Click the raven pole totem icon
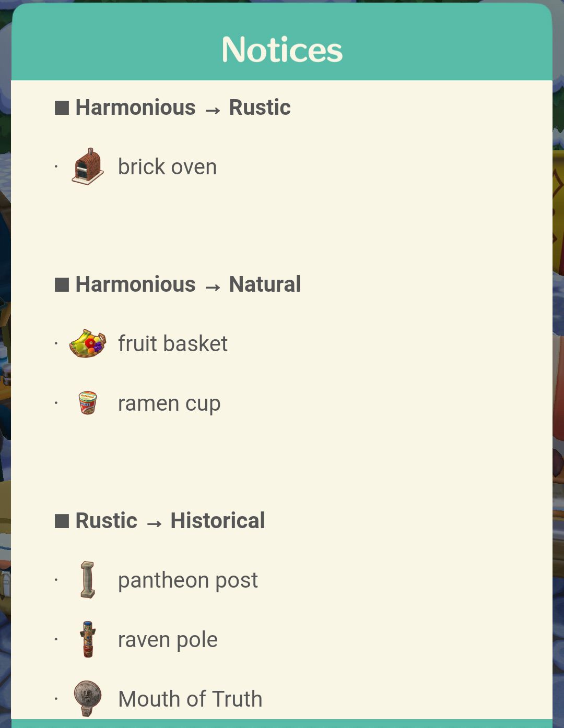Image resolution: width=564 pixels, height=728 pixels. [88, 639]
